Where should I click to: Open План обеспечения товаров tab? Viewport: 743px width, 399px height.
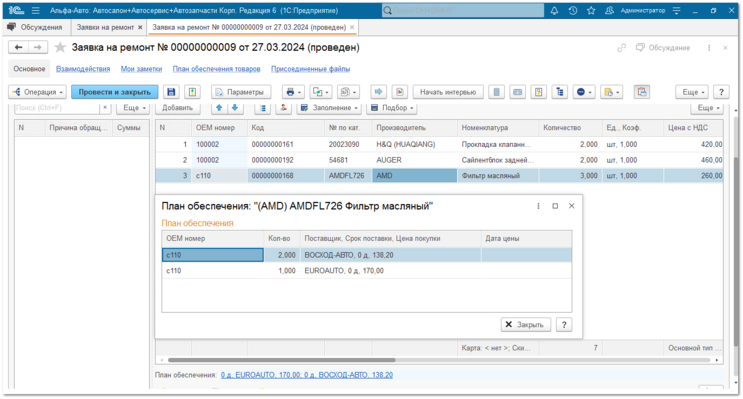(x=216, y=69)
